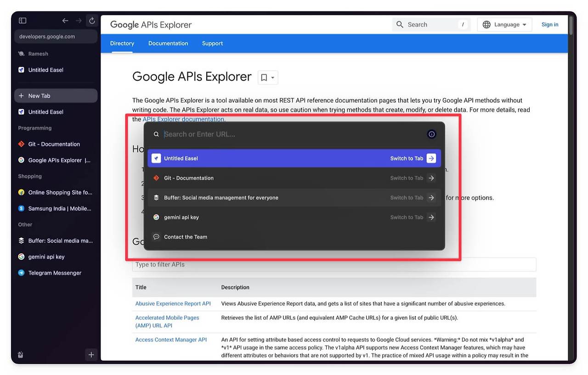Click the Google APIs Explorer logo
Viewport: 588px width, 375px height.
click(151, 25)
